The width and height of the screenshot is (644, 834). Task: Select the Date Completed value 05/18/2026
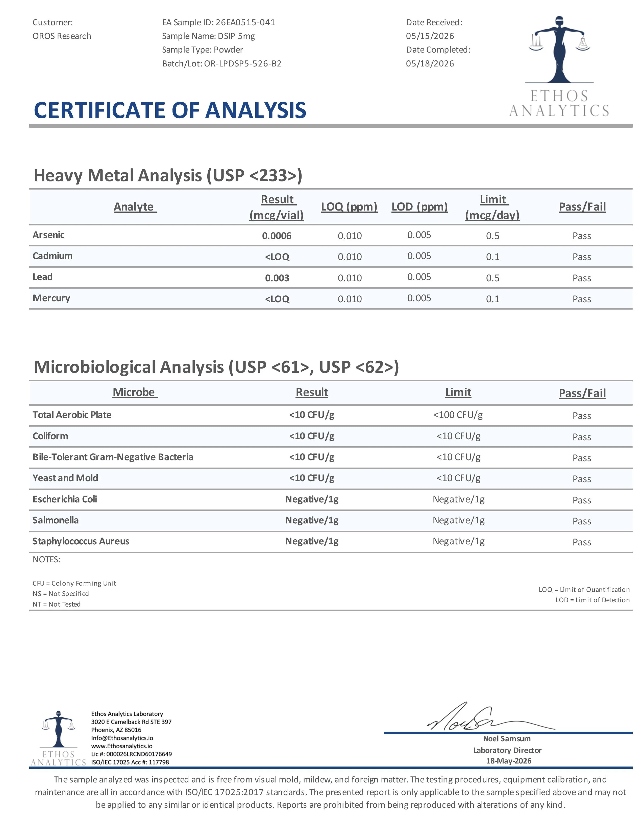coord(430,63)
